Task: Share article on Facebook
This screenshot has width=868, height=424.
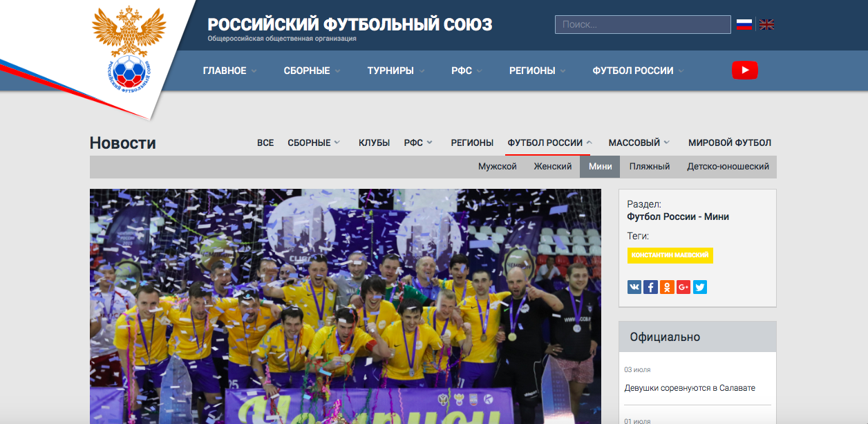Action: (650, 287)
